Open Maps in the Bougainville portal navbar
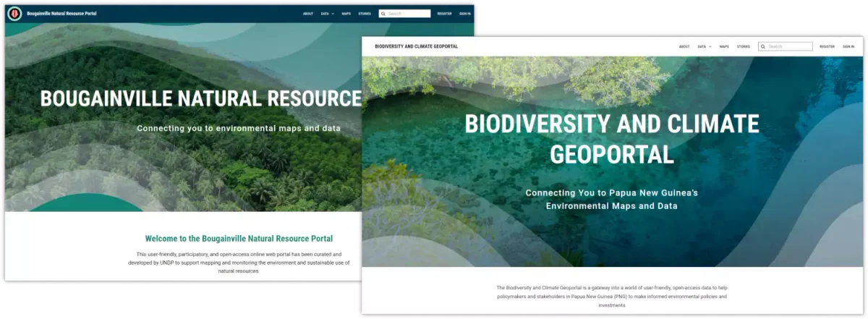This screenshot has width=868, height=319. pos(346,13)
